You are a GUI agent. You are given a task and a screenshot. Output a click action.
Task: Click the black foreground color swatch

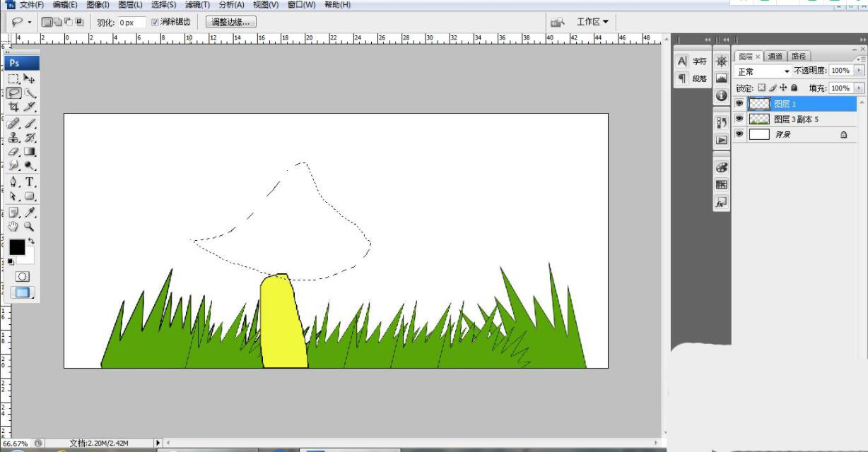click(16, 247)
